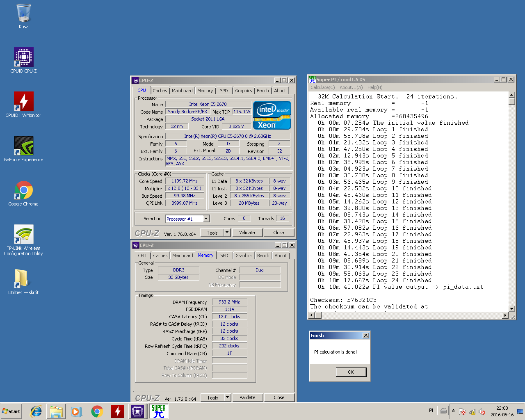
Task: Switch to CPU tab in bottom CPU-Z window
Action: pos(142,256)
